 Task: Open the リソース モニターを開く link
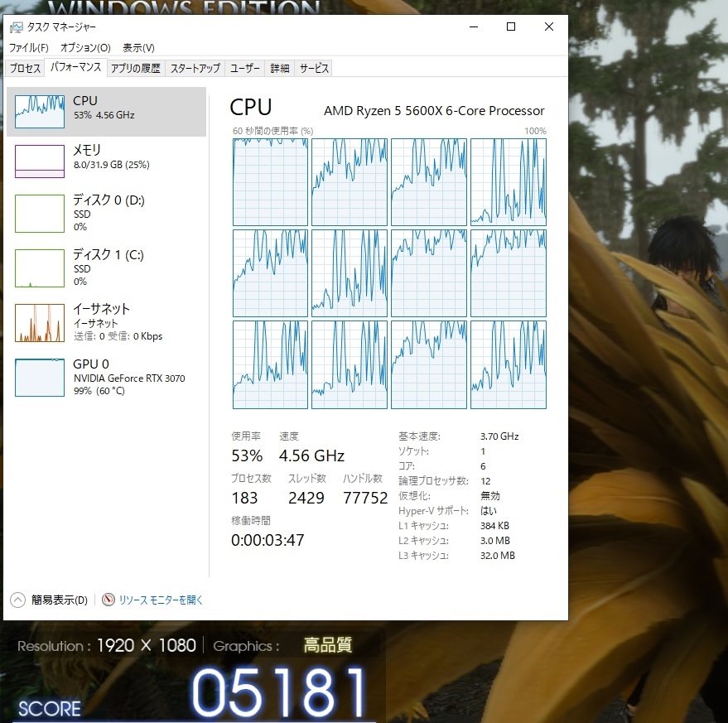pos(161,600)
